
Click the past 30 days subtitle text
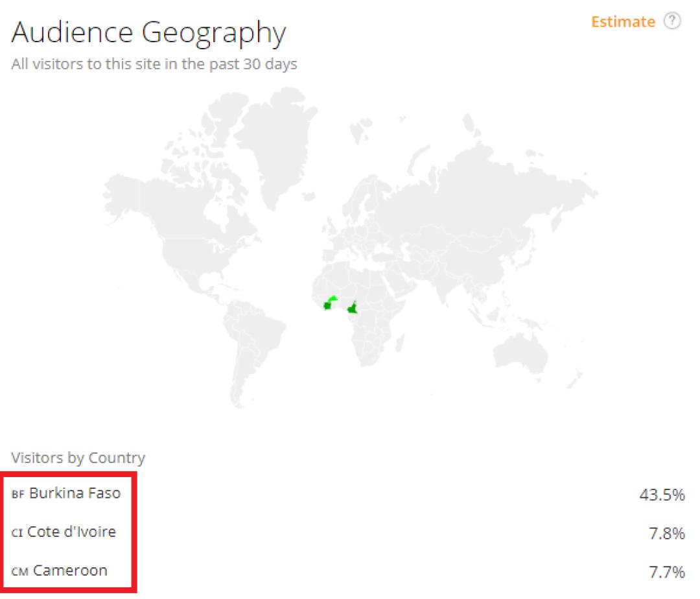[x=154, y=64]
